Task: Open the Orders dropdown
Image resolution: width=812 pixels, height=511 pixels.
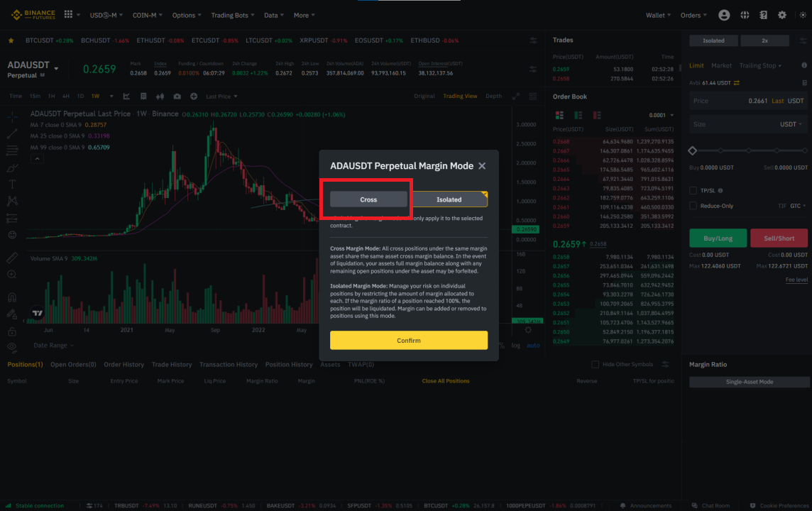Action: (693, 15)
